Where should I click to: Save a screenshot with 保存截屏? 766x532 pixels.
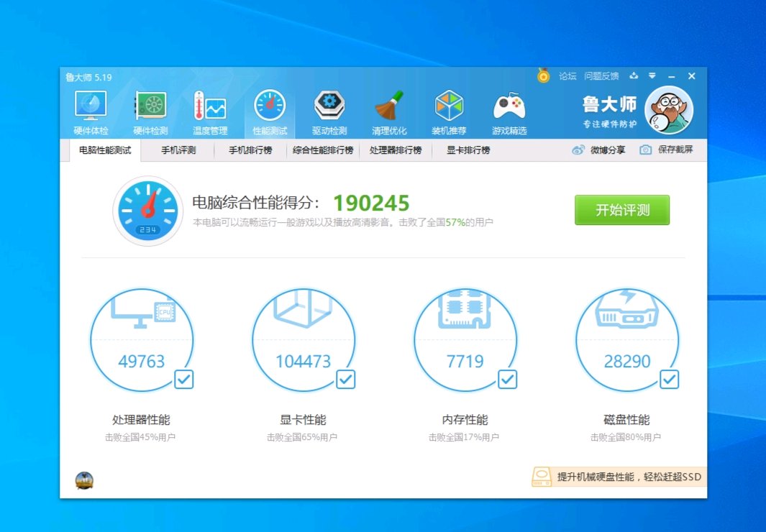point(666,150)
